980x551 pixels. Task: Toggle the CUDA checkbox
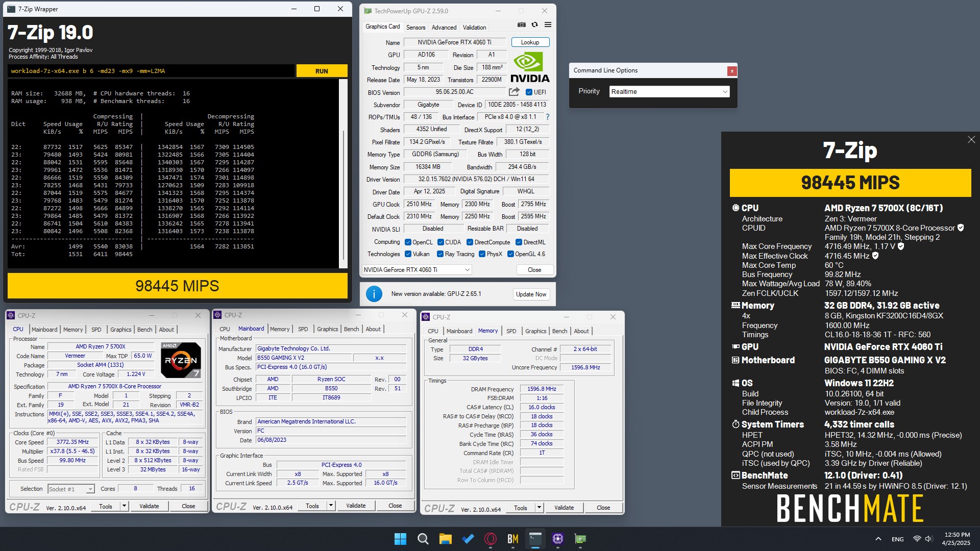click(440, 242)
